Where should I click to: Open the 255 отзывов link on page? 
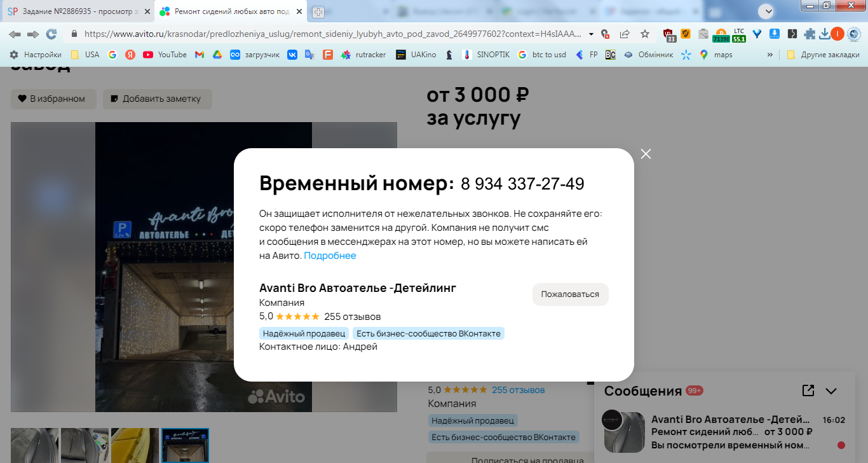[518, 390]
